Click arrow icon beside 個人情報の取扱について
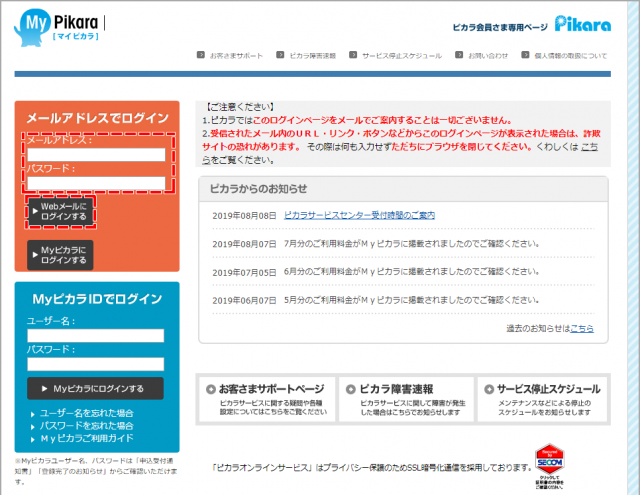Screen dimensions: 640x495 525,55
